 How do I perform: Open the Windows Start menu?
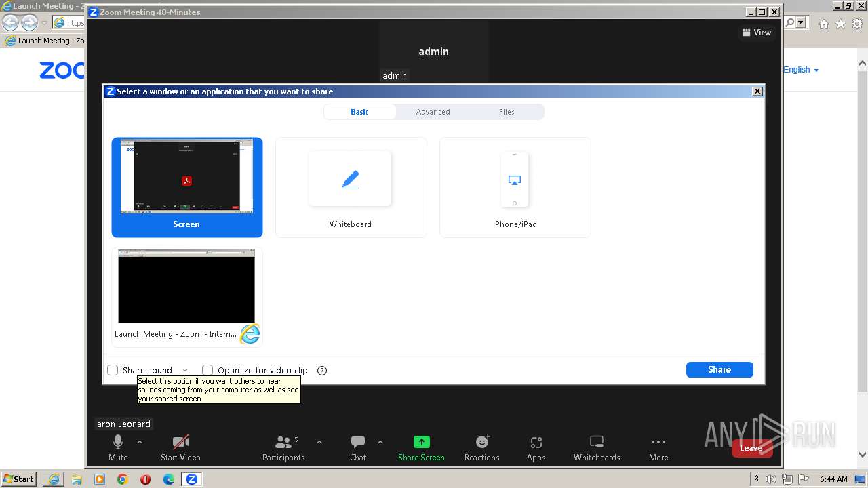click(x=18, y=479)
